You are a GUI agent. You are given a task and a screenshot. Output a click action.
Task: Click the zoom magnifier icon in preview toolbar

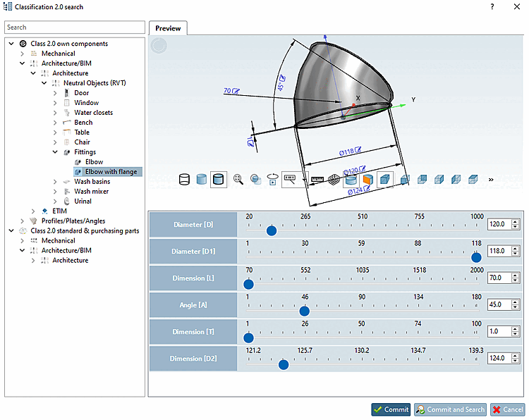pyautogui.click(x=238, y=180)
